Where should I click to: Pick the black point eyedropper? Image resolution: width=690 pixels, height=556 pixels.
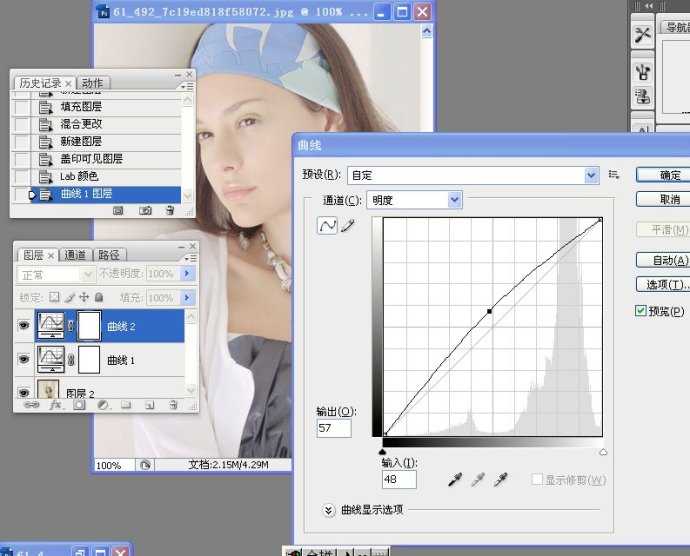tap(455, 479)
